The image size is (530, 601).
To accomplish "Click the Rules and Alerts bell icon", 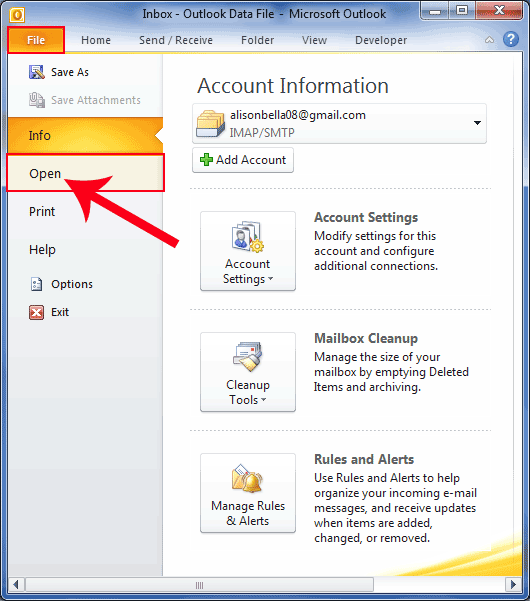I will (248, 478).
